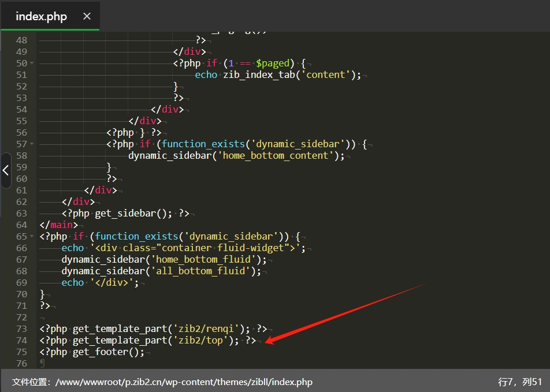Collapse the code fold arrow at line 50
The width and height of the screenshot is (550, 392).
[x=31, y=63]
